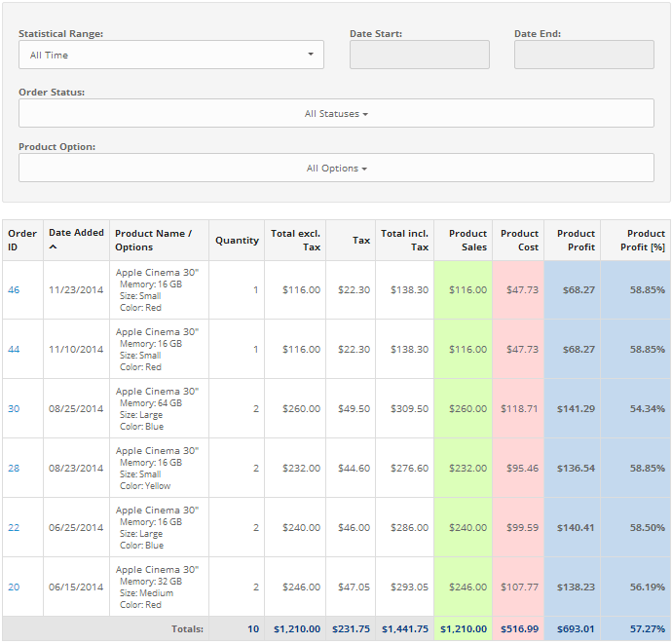
Task: Open order ID 30 link
Action: pos(14,409)
